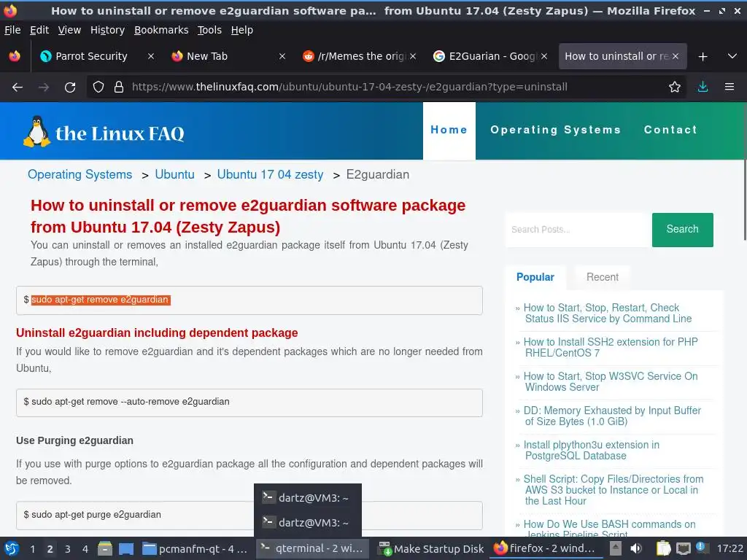
Task: Open the volume speaker tray icon
Action: [635, 548]
